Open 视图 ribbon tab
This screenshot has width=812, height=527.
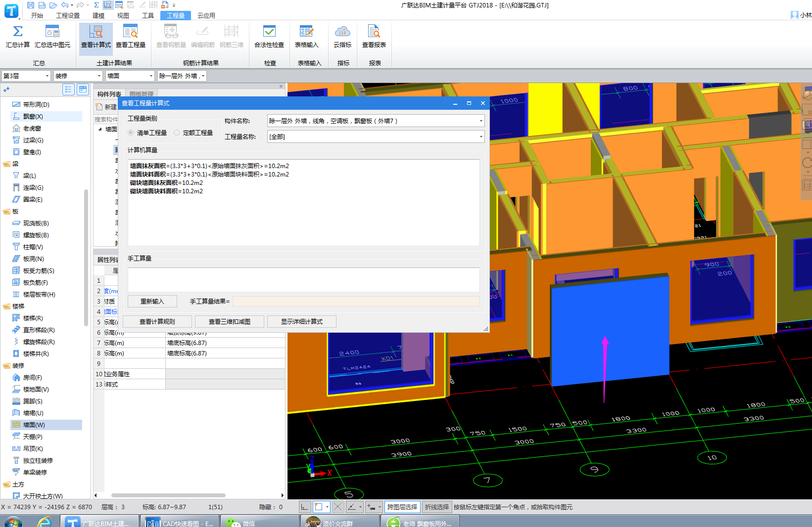coord(123,16)
